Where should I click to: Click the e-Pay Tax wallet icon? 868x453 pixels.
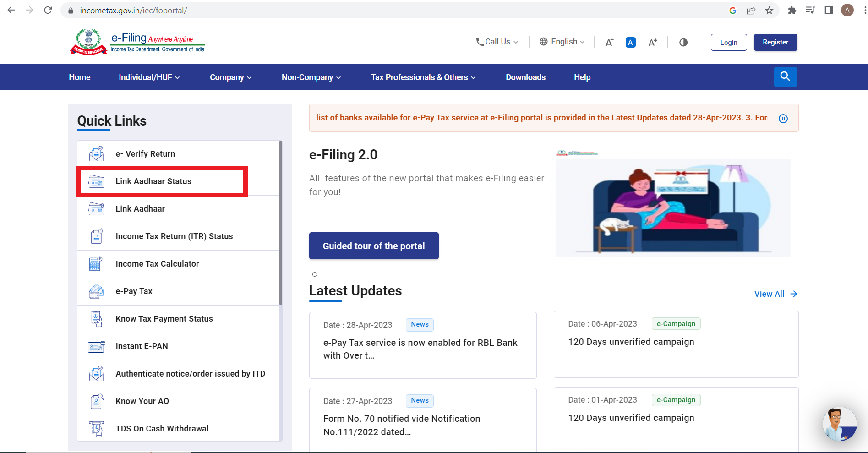[x=96, y=291]
